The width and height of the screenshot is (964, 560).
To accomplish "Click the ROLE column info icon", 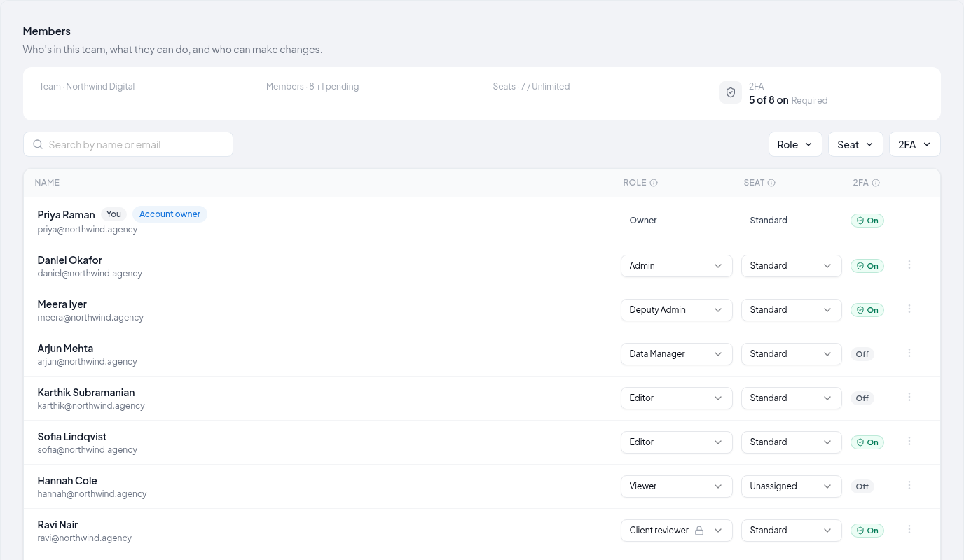I will (x=654, y=183).
